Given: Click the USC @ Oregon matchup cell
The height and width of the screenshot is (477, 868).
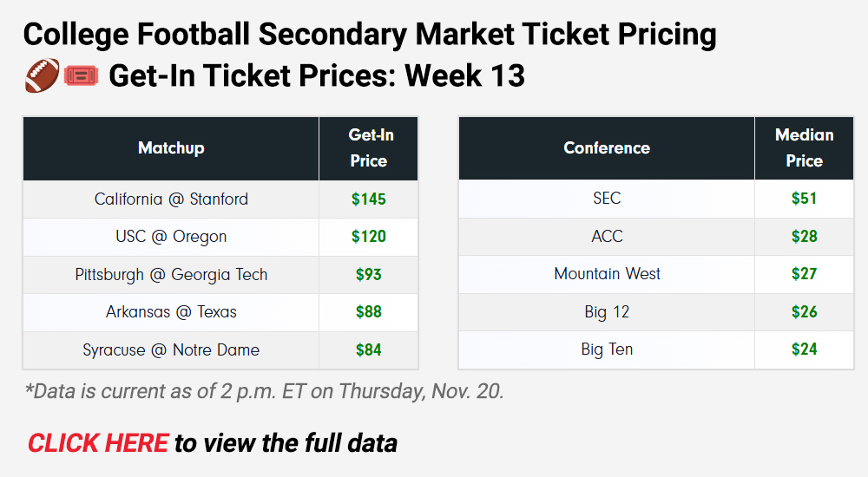Looking at the screenshot, I should (x=171, y=237).
